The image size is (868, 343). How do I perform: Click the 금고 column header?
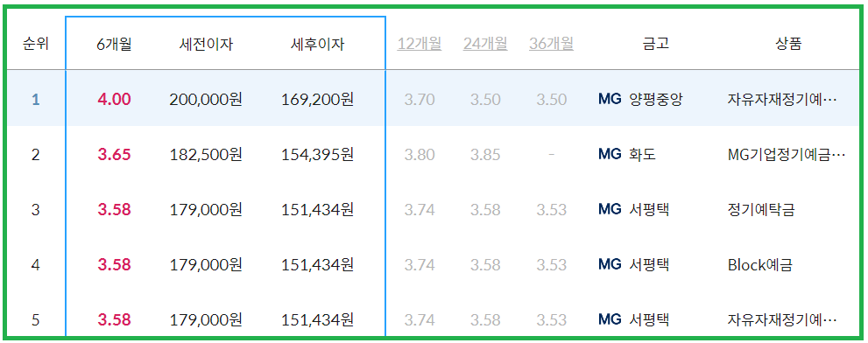[x=656, y=45]
